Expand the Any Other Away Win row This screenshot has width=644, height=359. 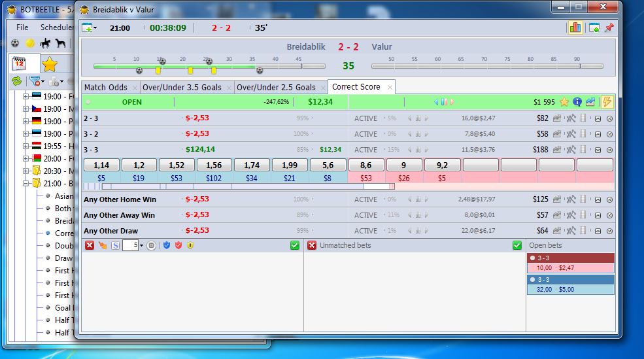(x=598, y=215)
